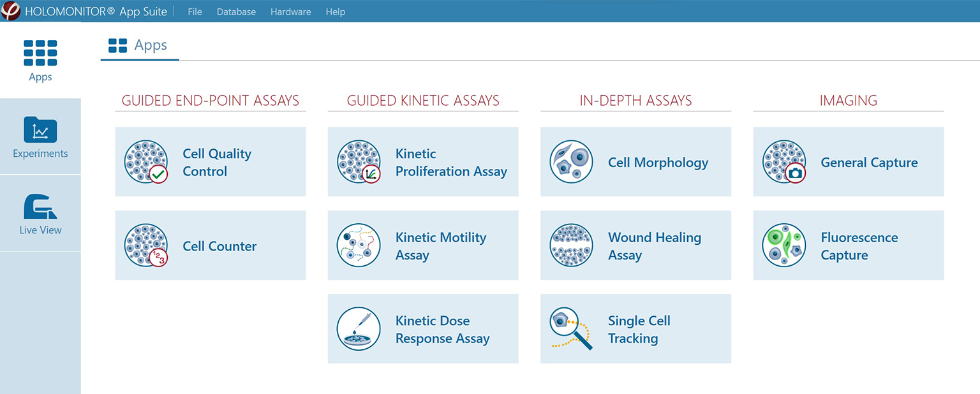Screen dimensions: 980x394
Task: Open the Kinetic Dose Response Assay icon
Action: tap(359, 329)
